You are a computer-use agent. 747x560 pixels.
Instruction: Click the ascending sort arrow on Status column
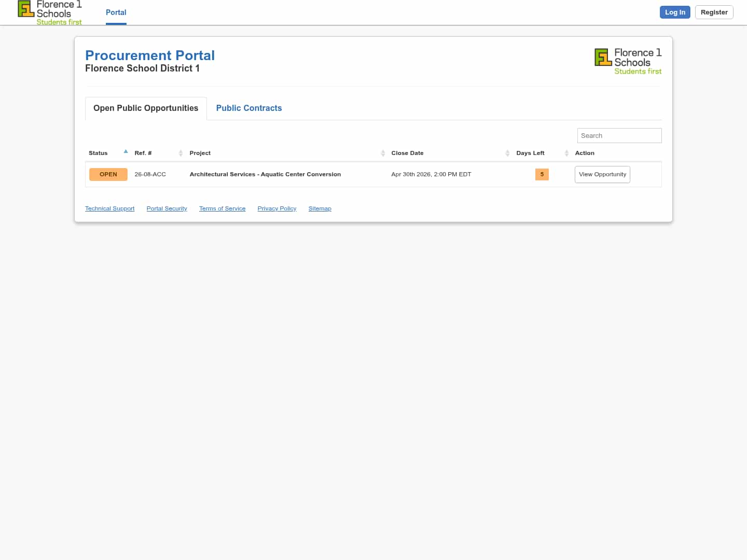coord(126,151)
